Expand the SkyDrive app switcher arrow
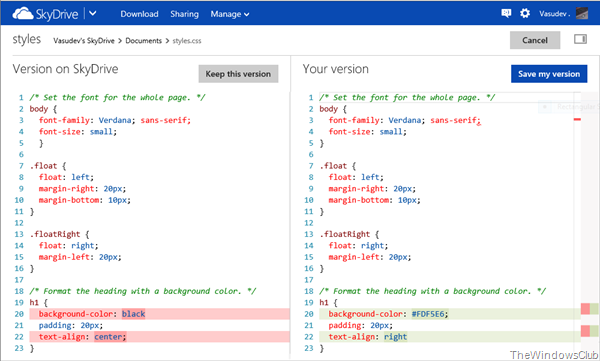The height and width of the screenshot is (361, 600). (x=93, y=14)
